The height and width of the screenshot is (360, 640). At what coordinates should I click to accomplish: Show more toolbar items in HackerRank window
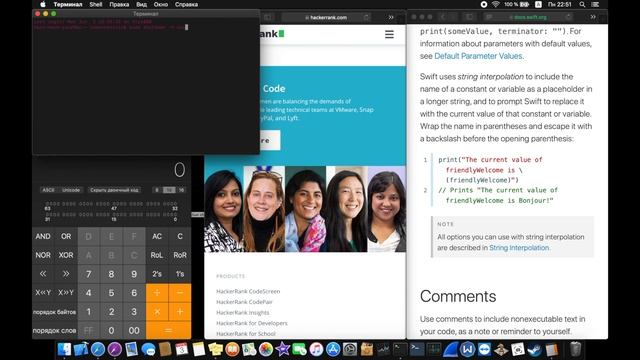tap(391, 17)
